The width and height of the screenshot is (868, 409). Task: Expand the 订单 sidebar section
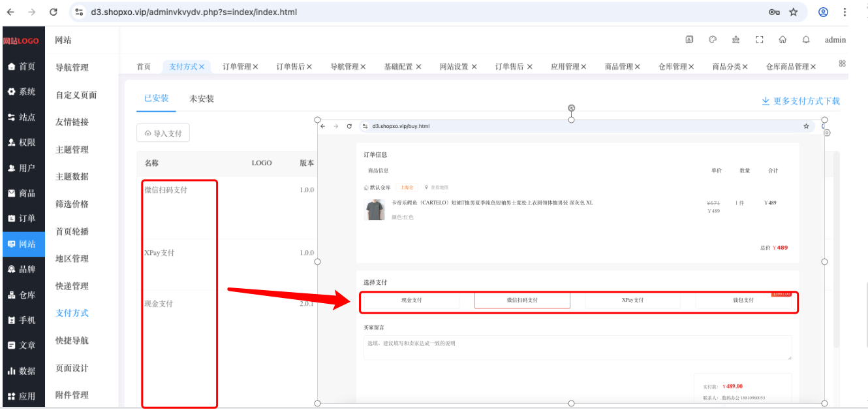click(x=22, y=218)
